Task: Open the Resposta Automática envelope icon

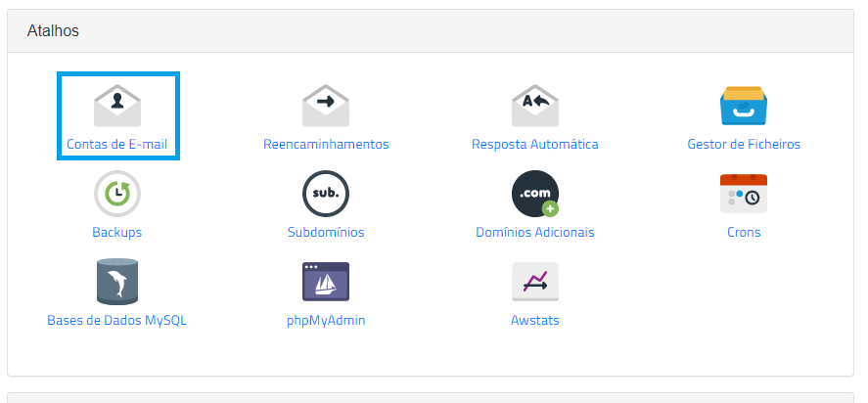Action: point(534,106)
